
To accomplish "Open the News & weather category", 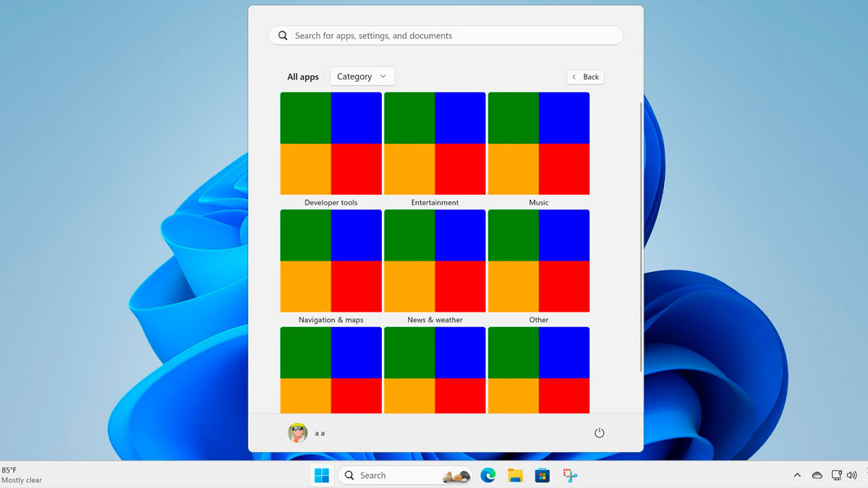I will [x=435, y=261].
